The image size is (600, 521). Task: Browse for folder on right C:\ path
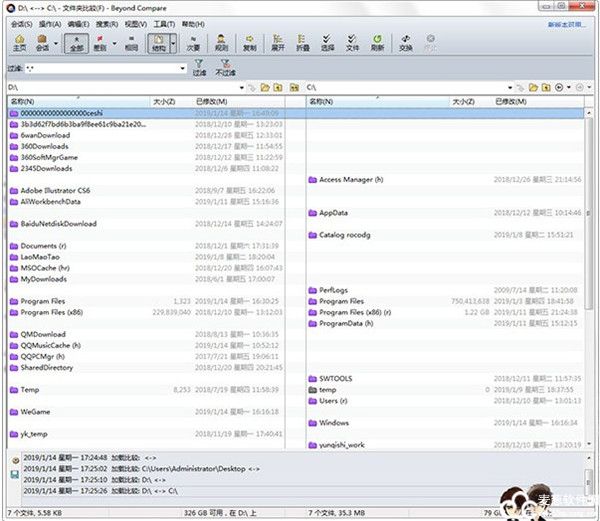533,88
